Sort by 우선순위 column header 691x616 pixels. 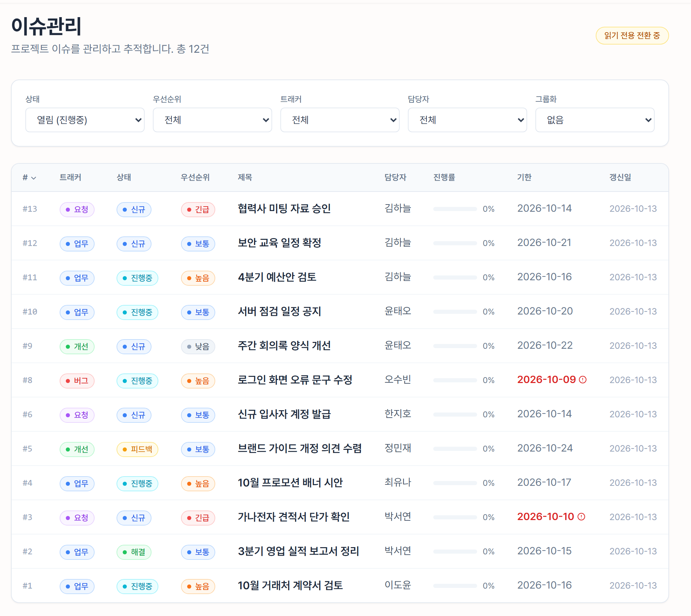click(195, 177)
